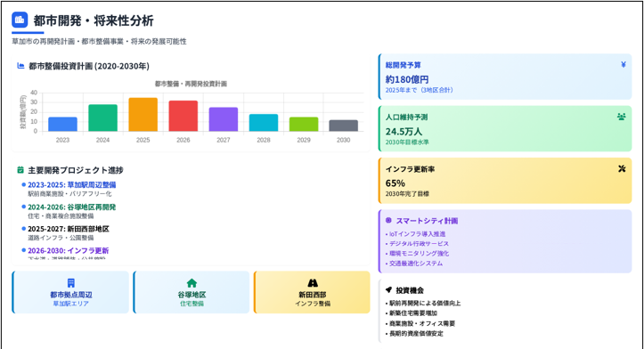Click the blue 2023 bar in chart
Image resolution: width=644 pixels, height=349 pixels.
coord(62,125)
